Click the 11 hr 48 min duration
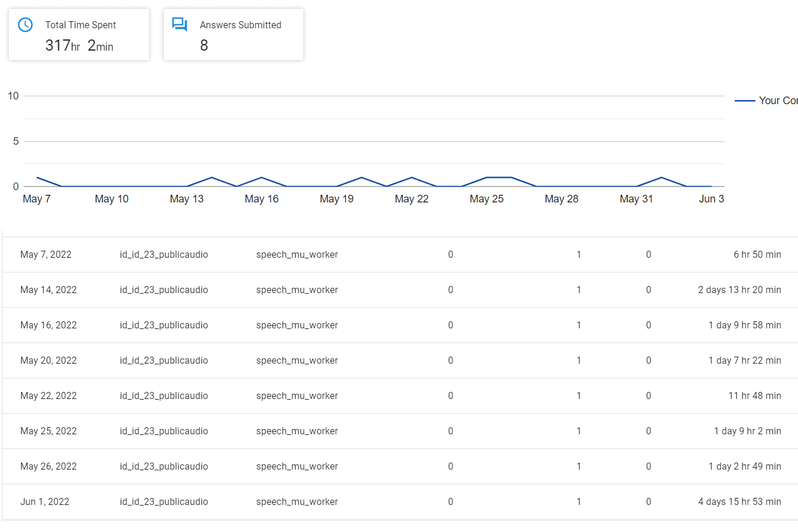This screenshot has height=532, width=798. click(755, 396)
